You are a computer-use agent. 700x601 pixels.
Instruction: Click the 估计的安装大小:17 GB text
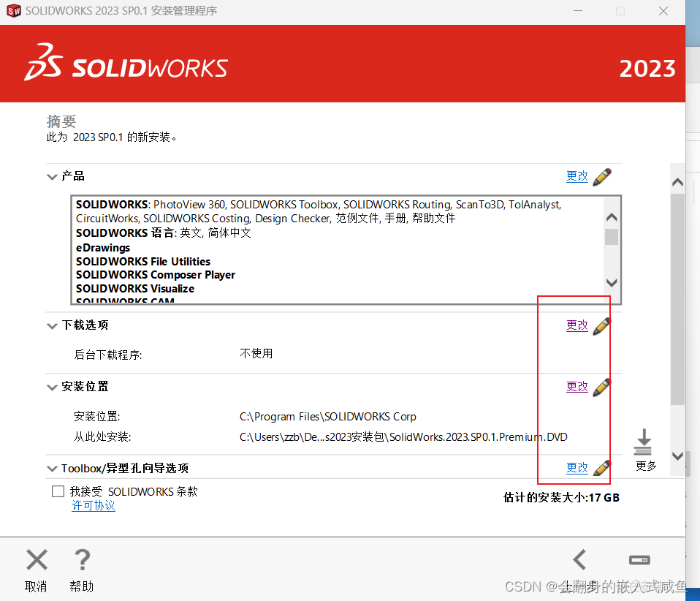click(x=562, y=497)
